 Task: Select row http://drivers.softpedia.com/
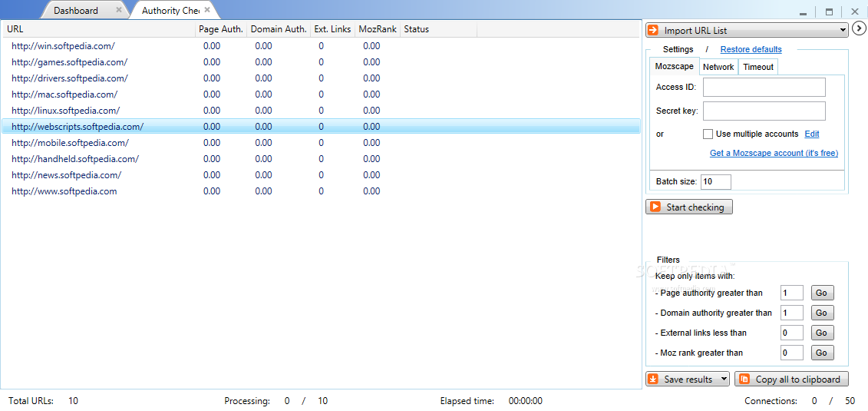(x=321, y=78)
